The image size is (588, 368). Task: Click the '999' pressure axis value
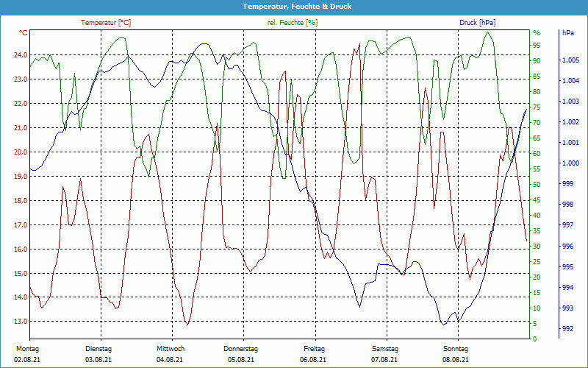(568, 184)
